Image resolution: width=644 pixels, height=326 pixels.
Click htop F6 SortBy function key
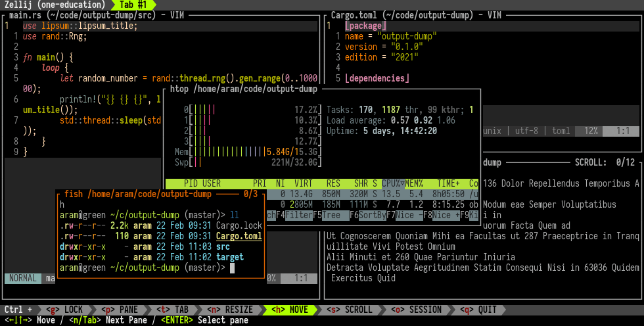coord(368,215)
